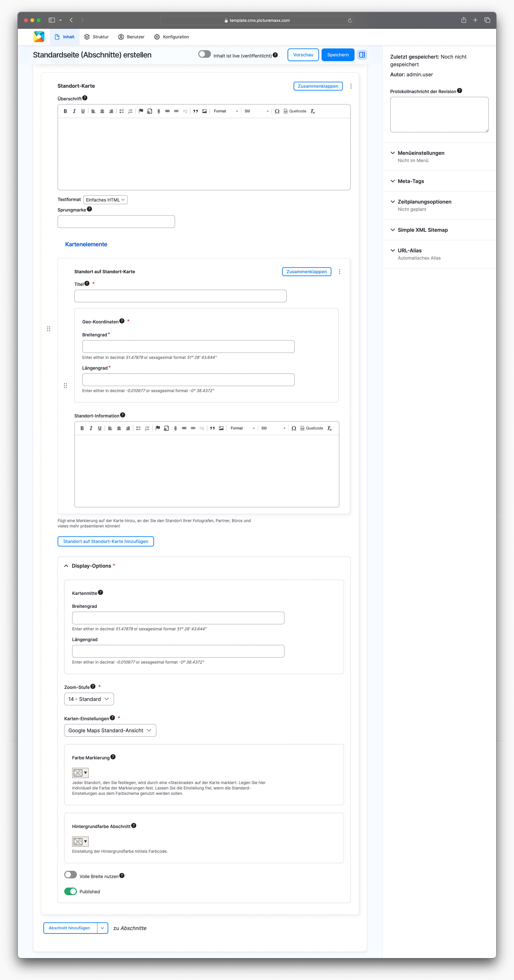Viewport: 514px width, 980px height.
Task: Open Hintergrundfarbe Abschnitt color picker
Action: [80, 841]
